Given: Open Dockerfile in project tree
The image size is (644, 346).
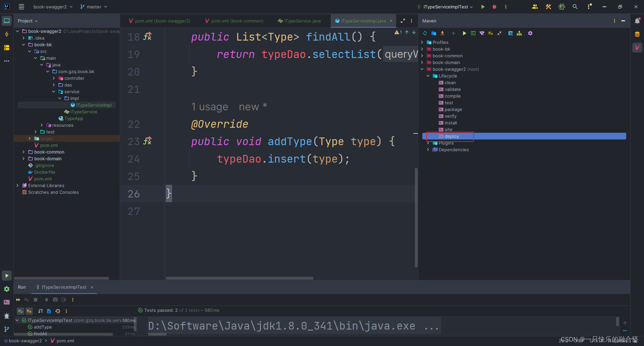Looking at the screenshot, I should point(45,172).
